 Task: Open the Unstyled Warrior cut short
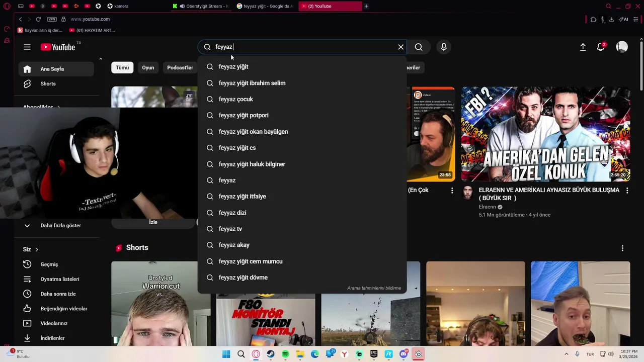[160, 303]
